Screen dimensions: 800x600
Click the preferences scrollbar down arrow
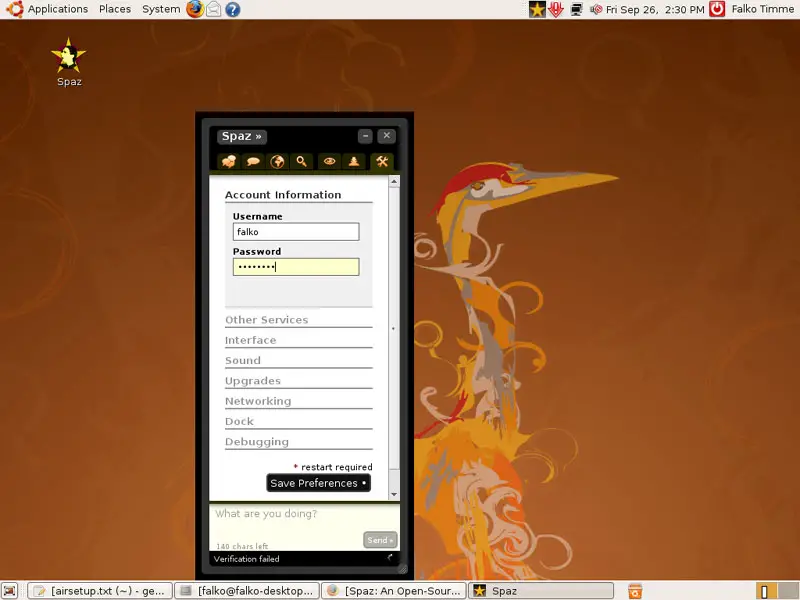394,494
